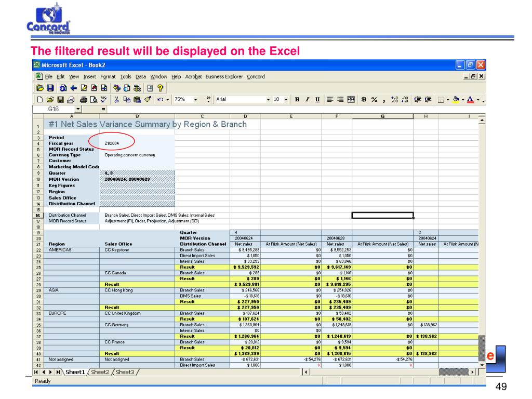Open the Concord menu
Screen dimensions: 532x399
point(256,77)
